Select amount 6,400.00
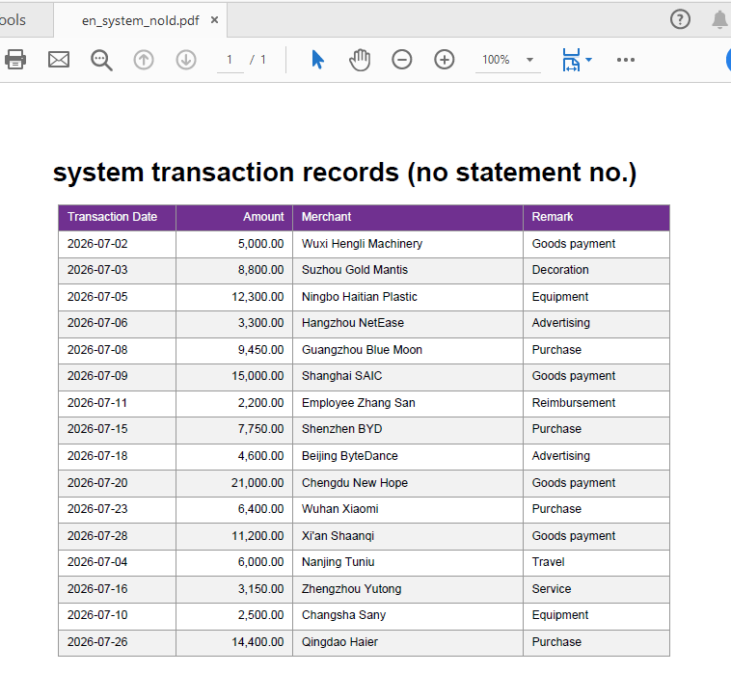Screen dimensions: 731x700 (260, 509)
